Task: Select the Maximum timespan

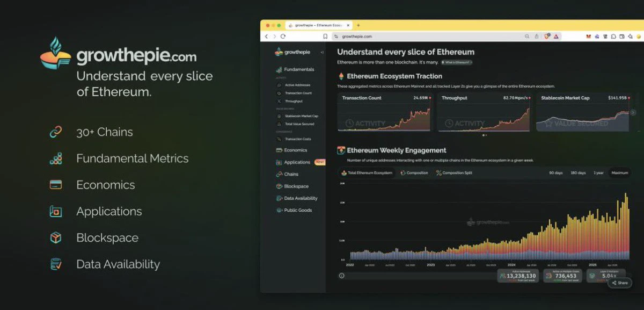Action: click(x=619, y=173)
